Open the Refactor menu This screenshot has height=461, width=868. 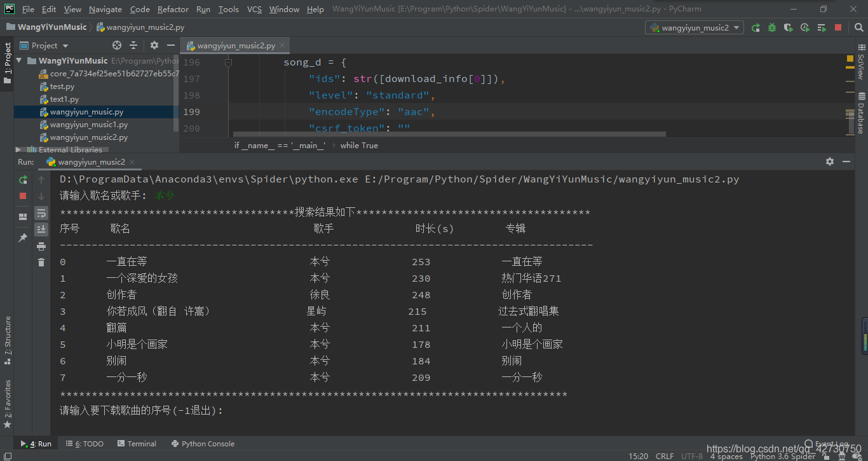(x=173, y=9)
